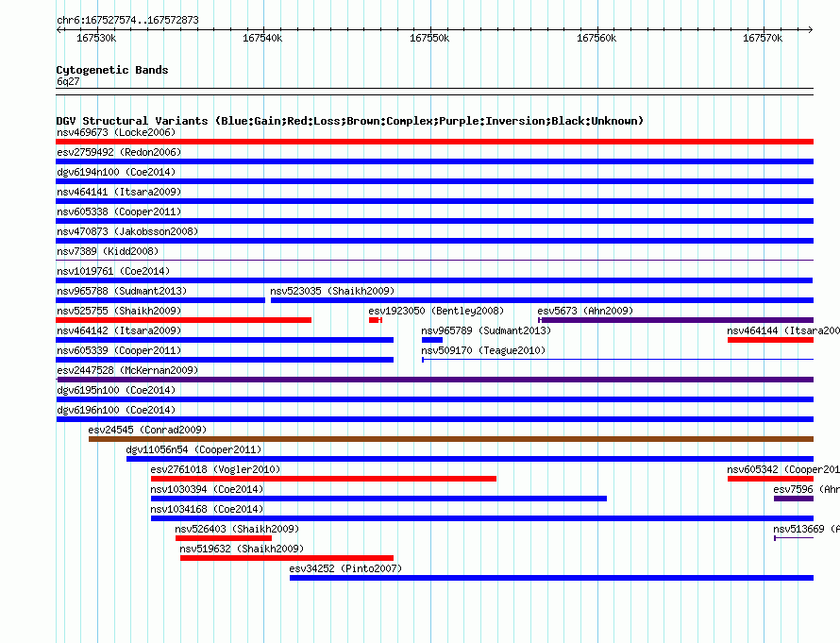Open the dgv6194n100 (Coe2014) variant label
The width and height of the screenshot is (840, 643).
coord(116,172)
